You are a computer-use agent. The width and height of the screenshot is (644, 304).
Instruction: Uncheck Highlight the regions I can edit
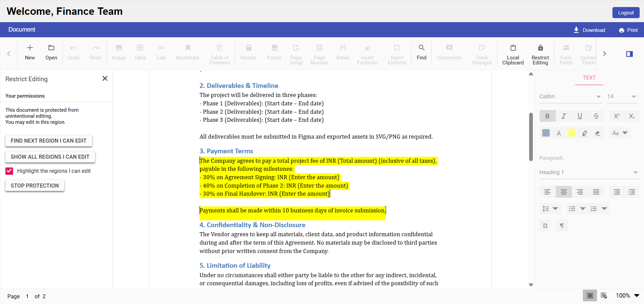9,171
